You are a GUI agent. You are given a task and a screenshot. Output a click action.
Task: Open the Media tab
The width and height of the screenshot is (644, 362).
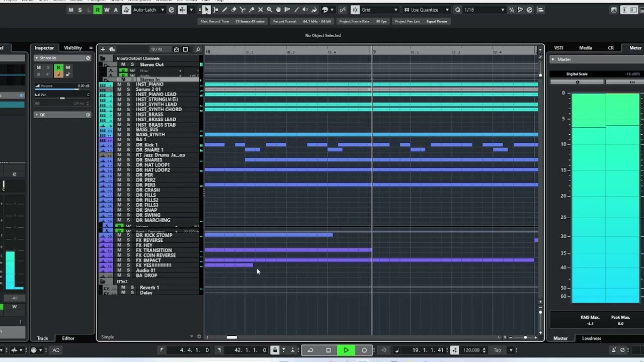pos(585,48)
